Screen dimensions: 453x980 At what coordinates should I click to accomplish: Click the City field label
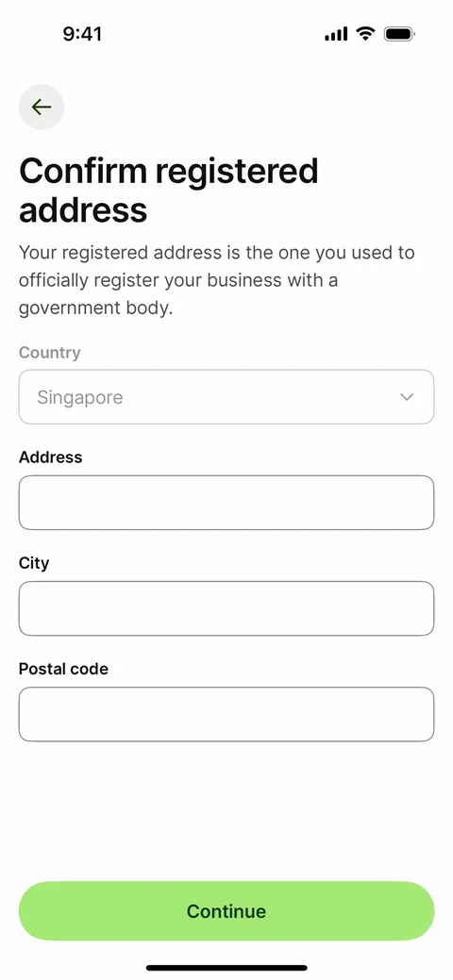coord(34,564)
